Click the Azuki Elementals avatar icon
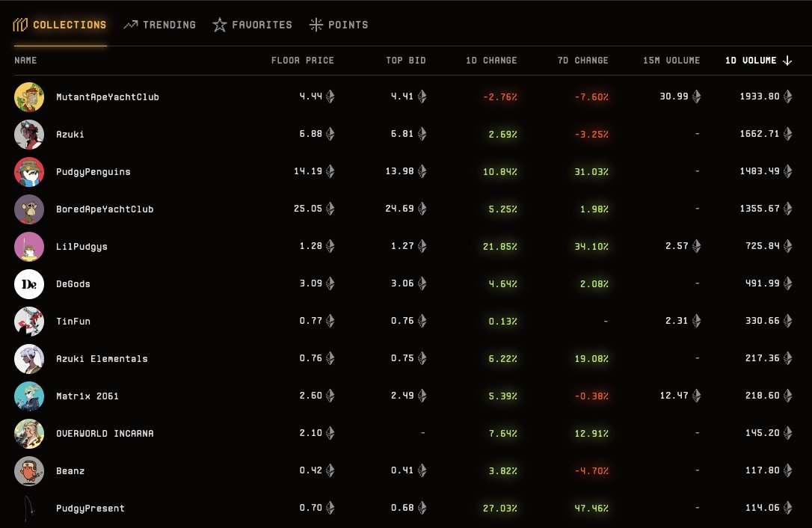812x528 pixels. [29, 358]
